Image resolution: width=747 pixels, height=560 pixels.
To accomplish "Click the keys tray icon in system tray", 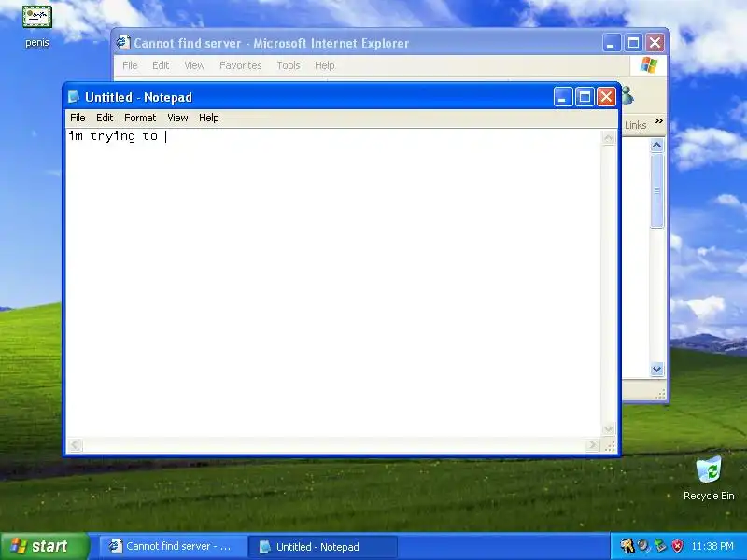I will tap(627, 545).
